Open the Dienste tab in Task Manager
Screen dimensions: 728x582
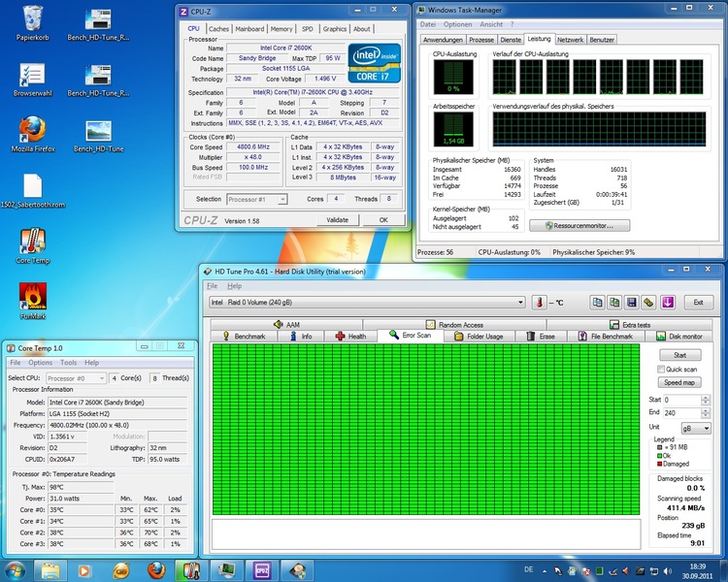[511, 40]
